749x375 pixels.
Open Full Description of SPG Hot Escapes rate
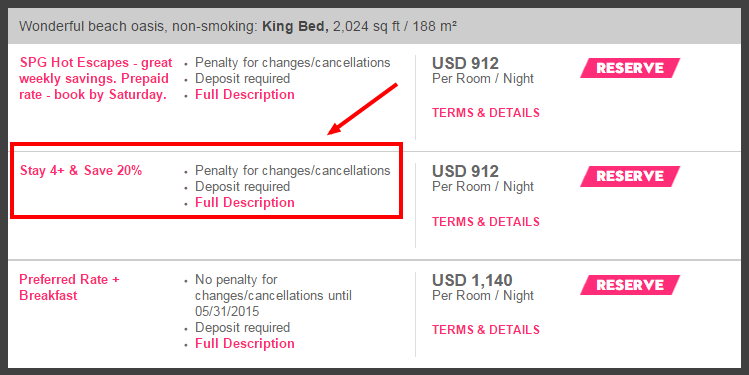[x=245, y=95]
